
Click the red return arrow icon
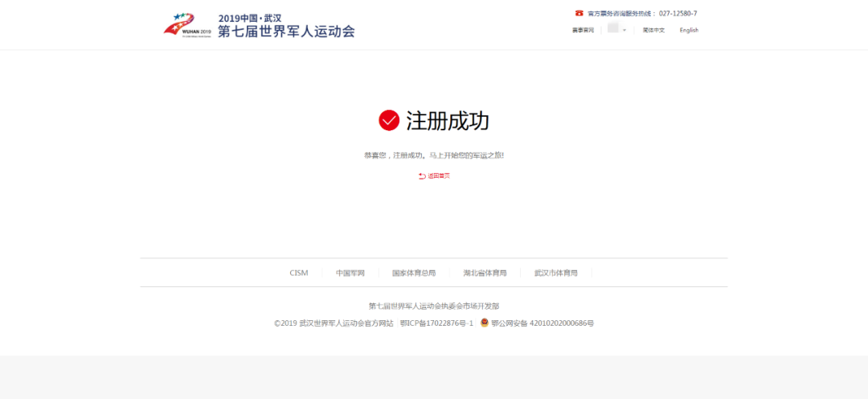pos(422,175)
